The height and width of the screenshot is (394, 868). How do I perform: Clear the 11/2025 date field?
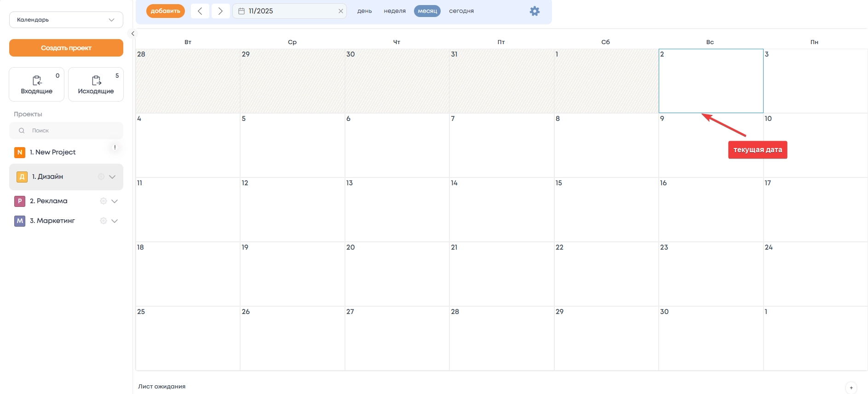(340, 11)
